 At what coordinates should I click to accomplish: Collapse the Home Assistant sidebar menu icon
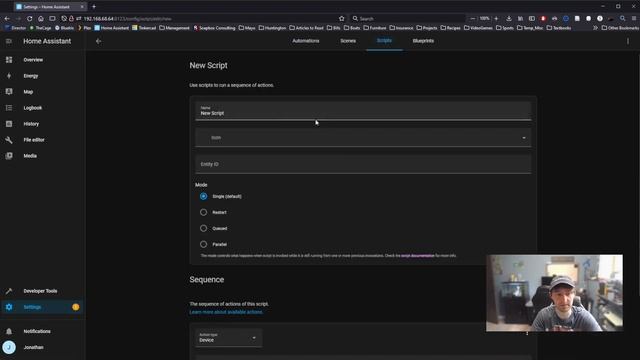(9, 41)
